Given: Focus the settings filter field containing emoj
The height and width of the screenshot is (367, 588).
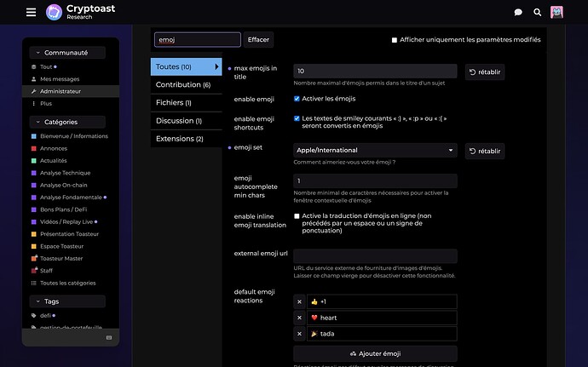Looking at the screenshot, I should (198, 40).
